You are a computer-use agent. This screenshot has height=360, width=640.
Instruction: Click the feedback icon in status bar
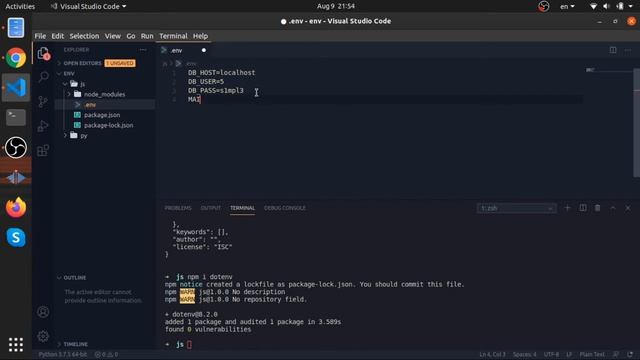(616, 354)
